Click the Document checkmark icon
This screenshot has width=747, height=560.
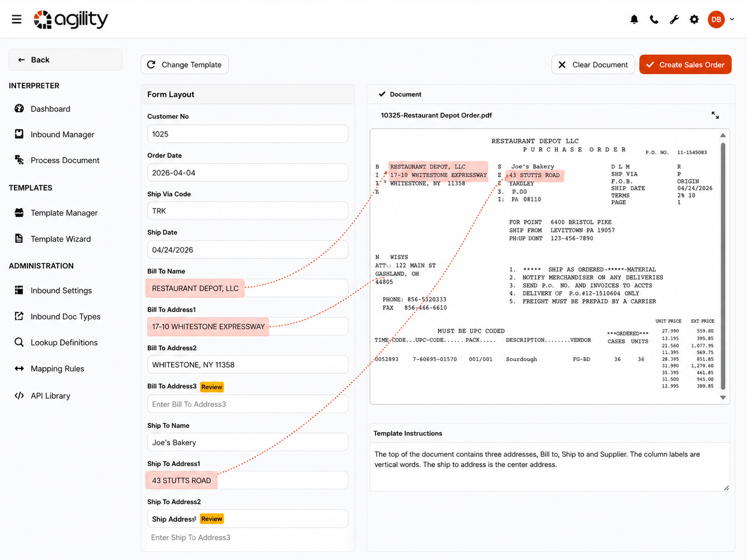(382, 94)
